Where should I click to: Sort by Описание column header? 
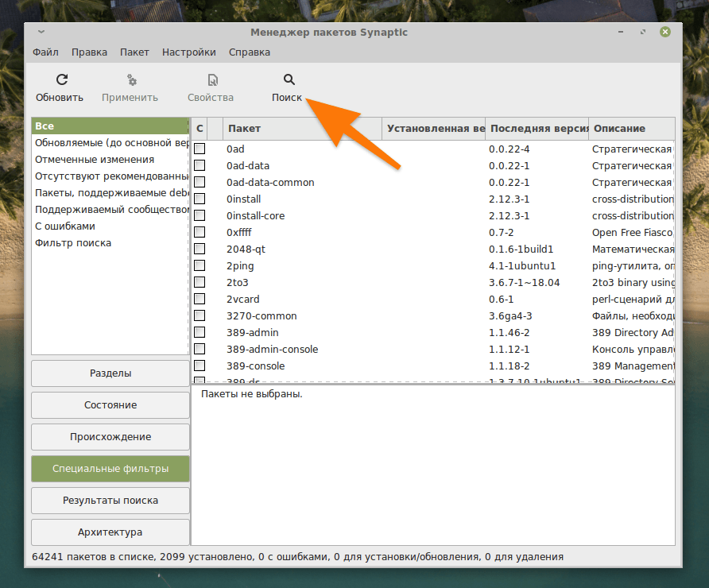point(632,128)
